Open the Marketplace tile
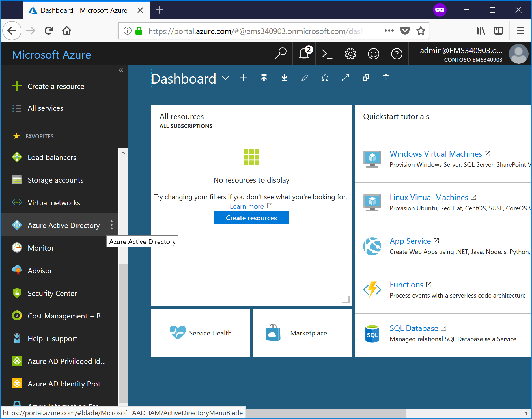 coord(302,333)
